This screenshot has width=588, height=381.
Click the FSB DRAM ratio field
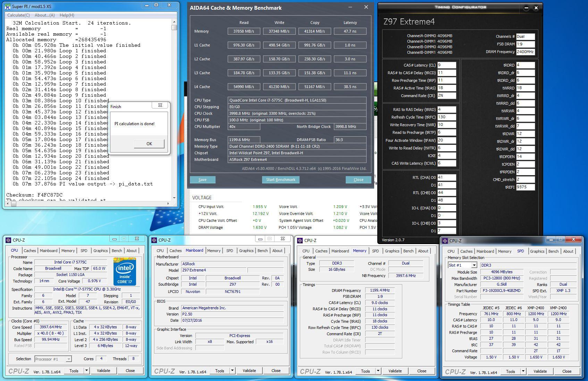pyautogui.click(x=525, y=44)
